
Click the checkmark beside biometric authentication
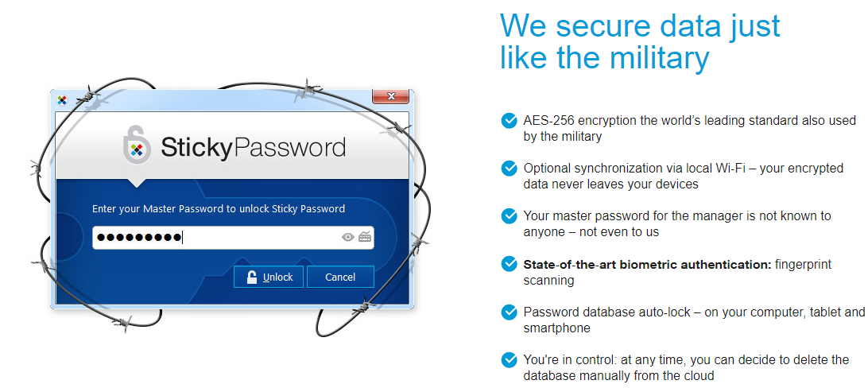509,264
